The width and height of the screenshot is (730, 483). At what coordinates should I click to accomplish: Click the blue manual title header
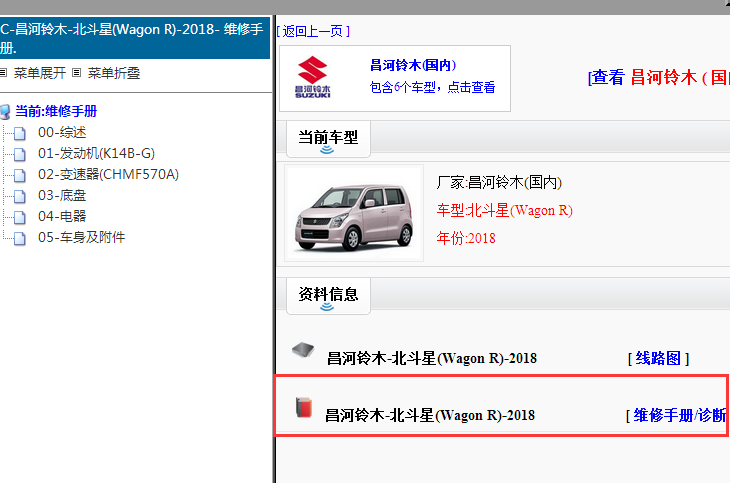133,38
